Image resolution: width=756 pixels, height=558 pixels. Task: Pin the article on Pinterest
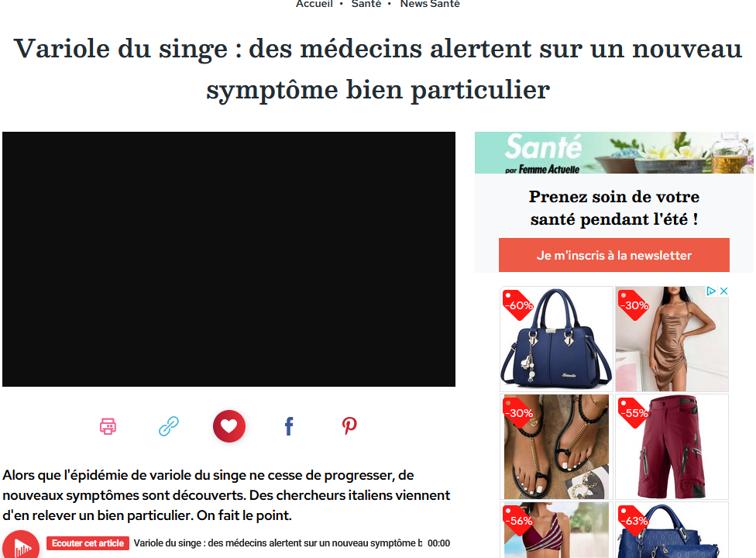pos(349,425)
